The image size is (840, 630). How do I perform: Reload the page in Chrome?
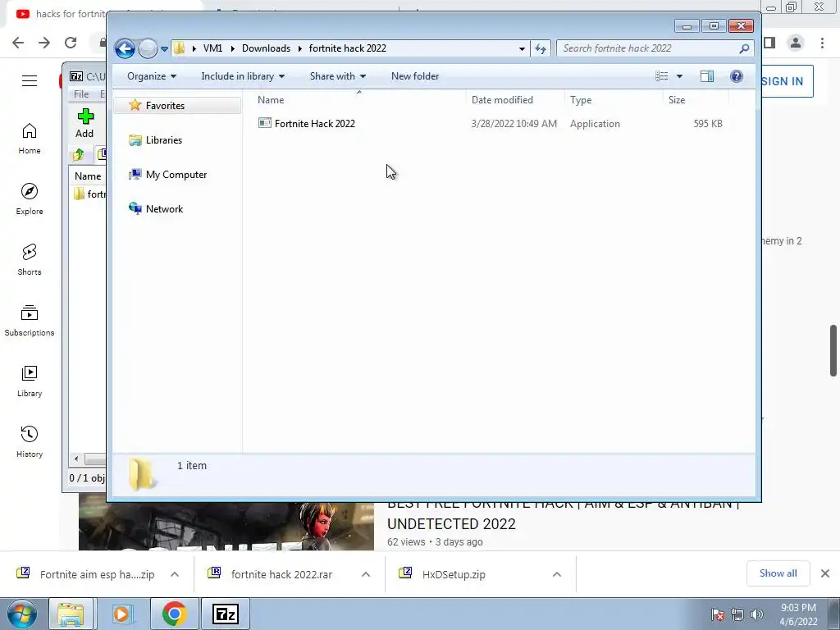coord(71,43)
